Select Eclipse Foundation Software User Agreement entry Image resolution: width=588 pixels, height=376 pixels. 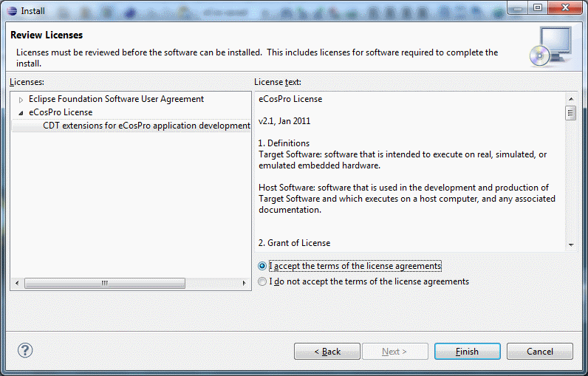coord(116,99)
